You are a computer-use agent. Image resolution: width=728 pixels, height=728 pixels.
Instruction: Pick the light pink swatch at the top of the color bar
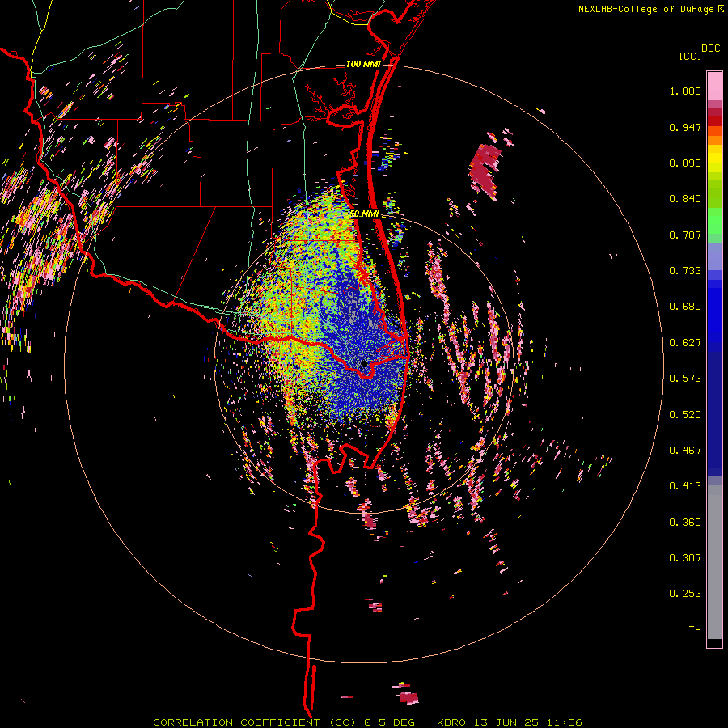tap(714, 86)
